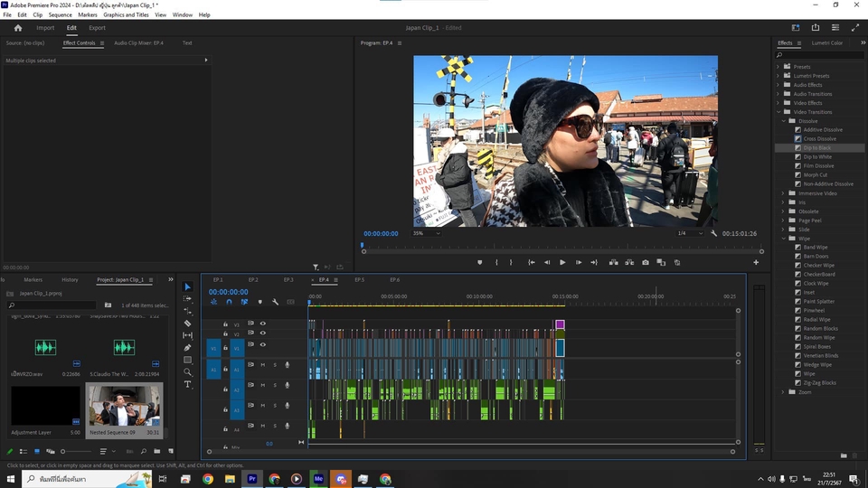Add a marker in the Program monitor
This screenshot has width=868, height=488.
479,262
